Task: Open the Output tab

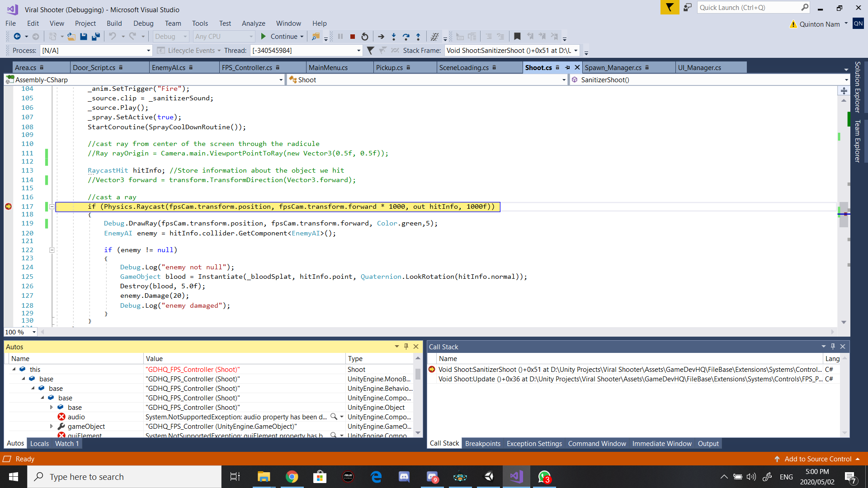Action: [x=708, y=444]
